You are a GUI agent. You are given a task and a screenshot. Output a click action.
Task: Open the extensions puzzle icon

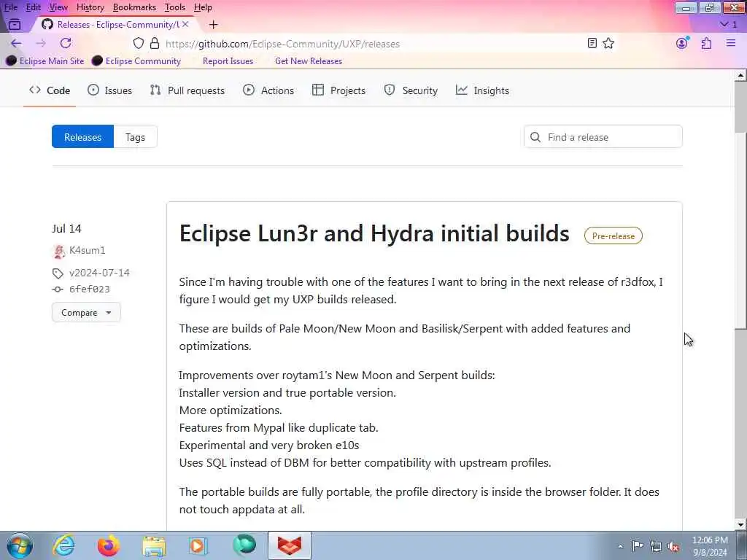click(x=706, y=43)
